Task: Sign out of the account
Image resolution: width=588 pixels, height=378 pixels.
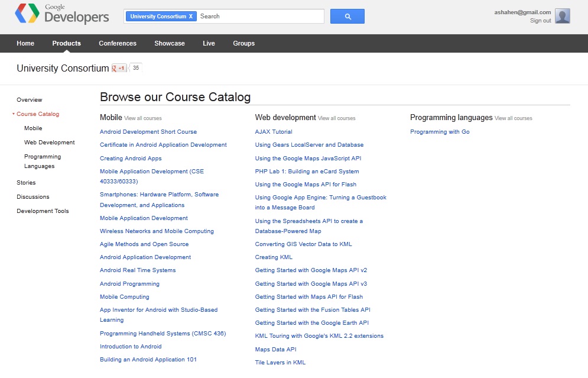Action: coord(540,21)
